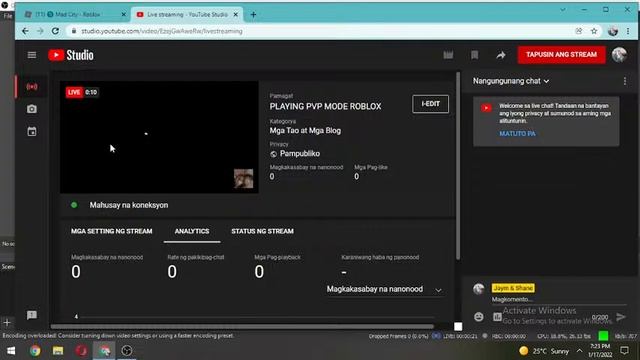Bookmark this page with star icon

[594, 31]
